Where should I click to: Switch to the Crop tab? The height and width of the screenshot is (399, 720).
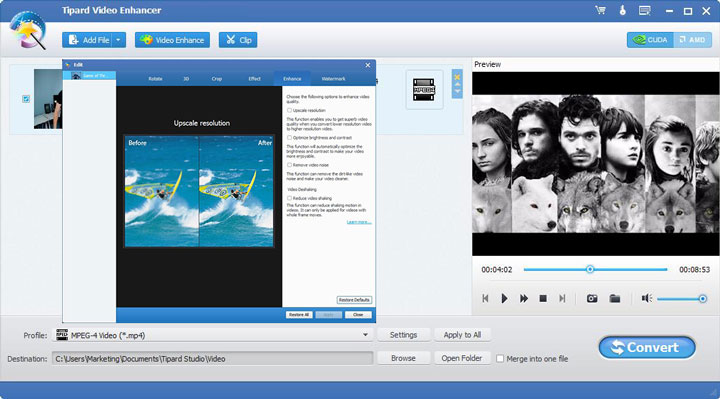217,79
